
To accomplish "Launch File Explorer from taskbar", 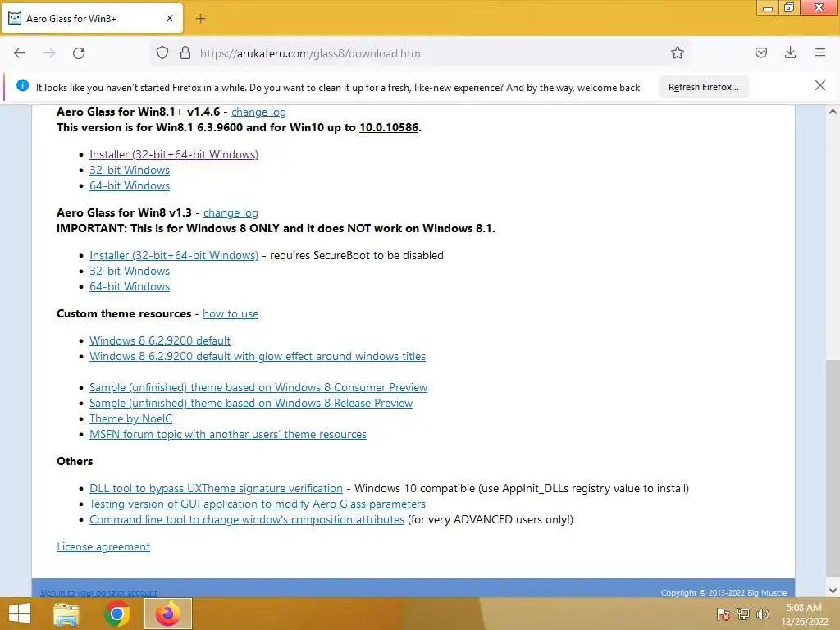I will tap(66, 614).
